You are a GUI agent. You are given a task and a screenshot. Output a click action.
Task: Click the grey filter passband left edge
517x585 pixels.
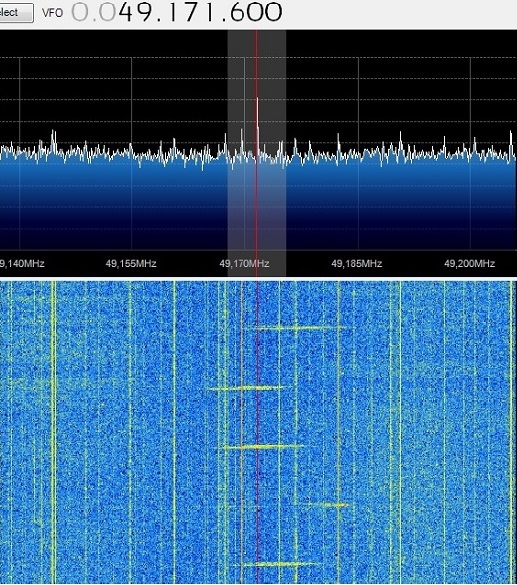click(228, 149)
